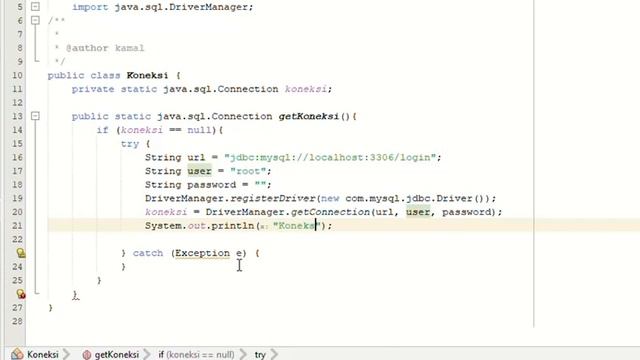Click the "root" string on line 17

point(248,171)
